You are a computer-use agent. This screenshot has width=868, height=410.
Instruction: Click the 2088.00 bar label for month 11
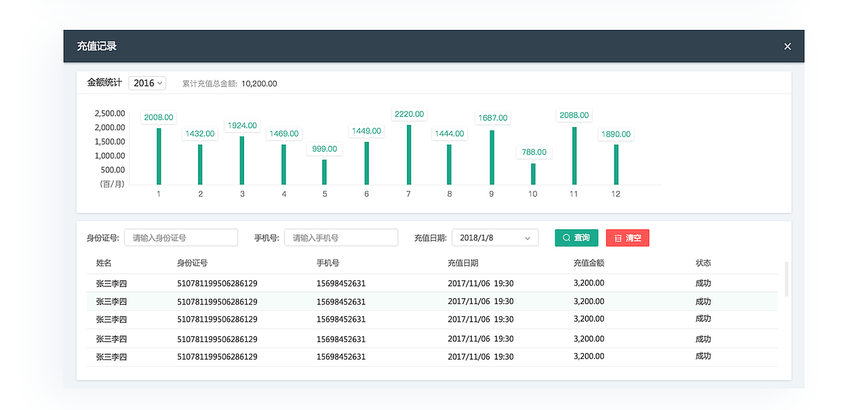click(574, 115)
